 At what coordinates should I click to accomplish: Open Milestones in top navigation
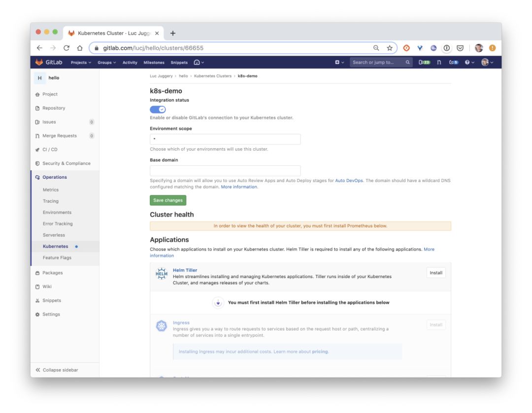coord(154,63)
